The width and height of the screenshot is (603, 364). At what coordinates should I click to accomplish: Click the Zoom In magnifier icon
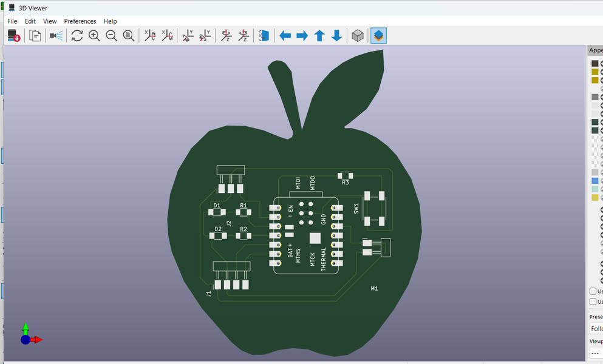pyautogui.click(x=94, y=36)
